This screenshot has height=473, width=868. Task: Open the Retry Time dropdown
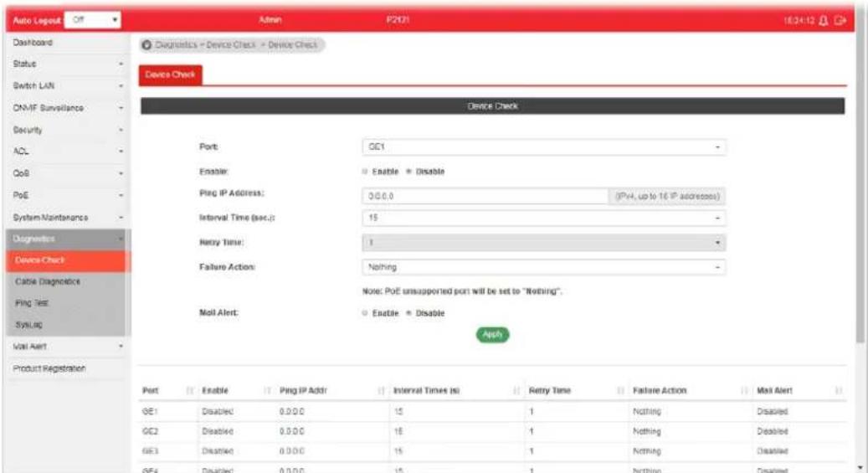(543, 243)
